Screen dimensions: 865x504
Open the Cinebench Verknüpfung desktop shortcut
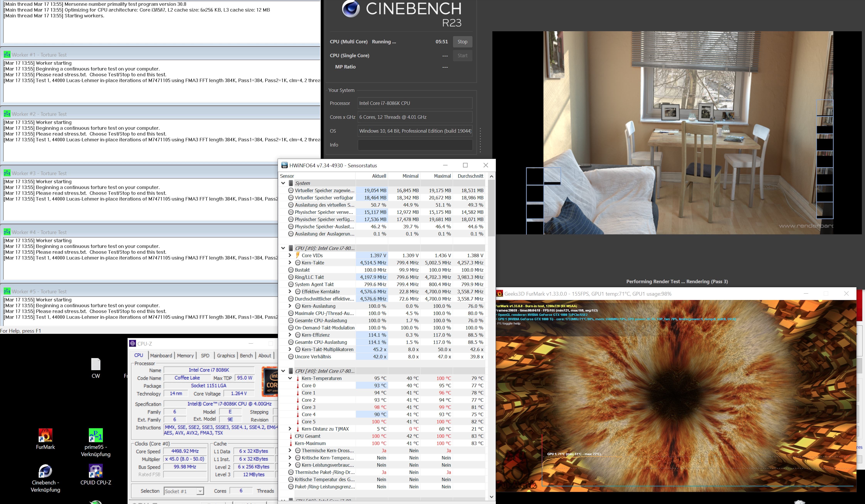click(x=45, y=478)
